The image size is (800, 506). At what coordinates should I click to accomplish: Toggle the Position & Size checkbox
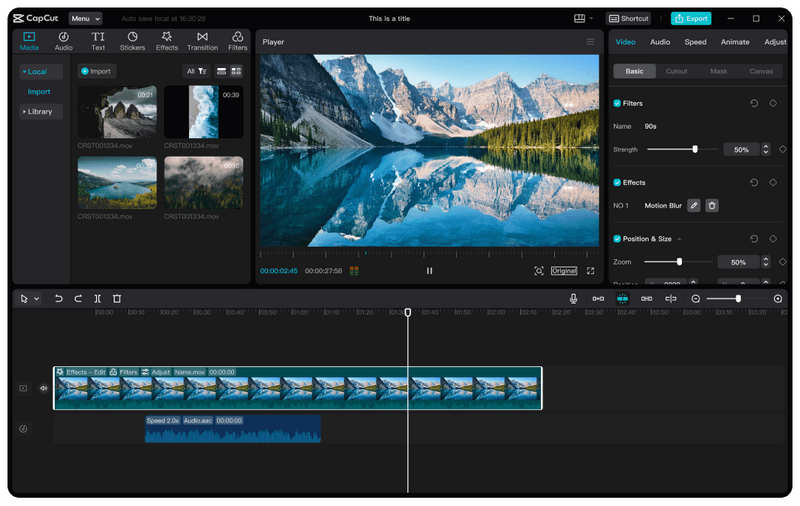pos(617,239)
